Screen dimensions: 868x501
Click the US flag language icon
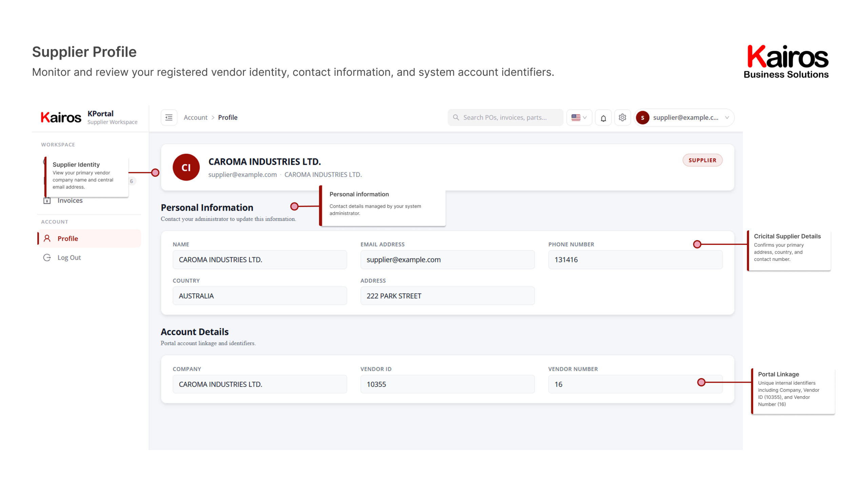(x=576, y=117)
